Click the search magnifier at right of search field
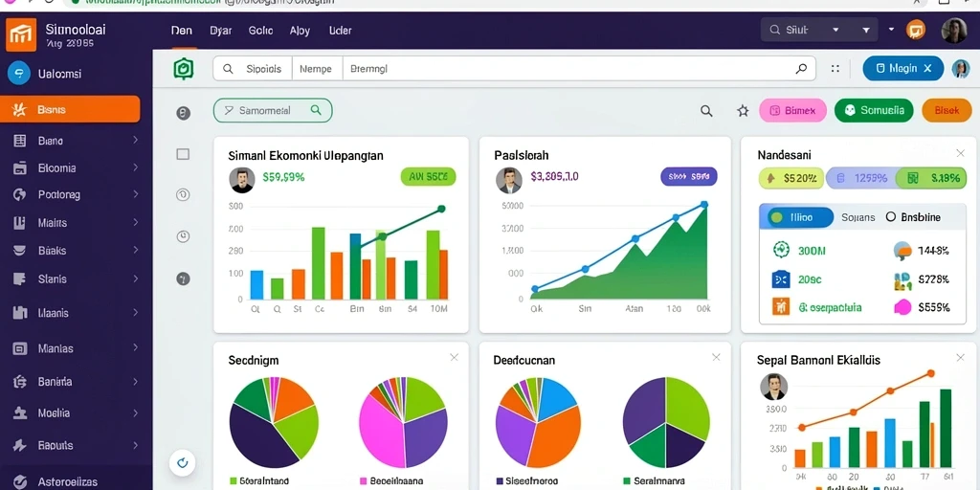 point(801,69)
